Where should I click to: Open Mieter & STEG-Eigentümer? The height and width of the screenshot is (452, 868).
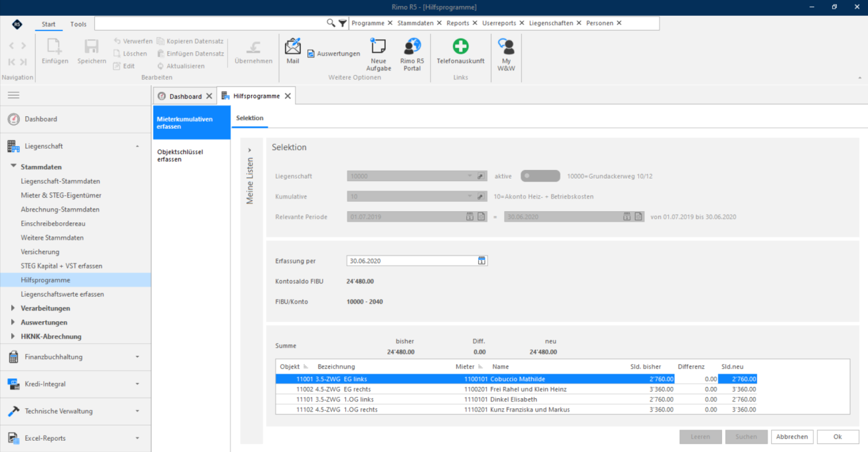pyautogui.click(x=61, y=195)
